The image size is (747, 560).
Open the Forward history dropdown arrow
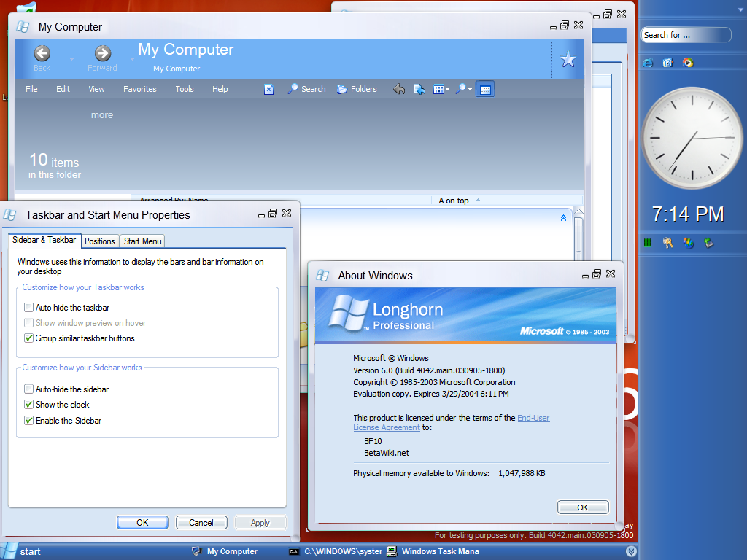pos(133,60)
